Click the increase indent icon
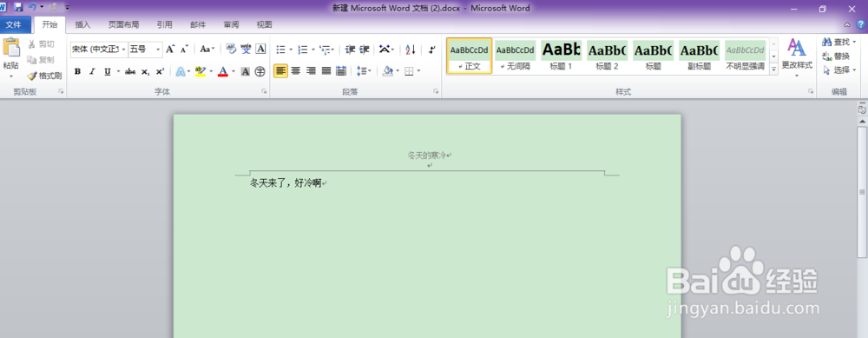The image size is (868, 338). [x=365, y=50]
